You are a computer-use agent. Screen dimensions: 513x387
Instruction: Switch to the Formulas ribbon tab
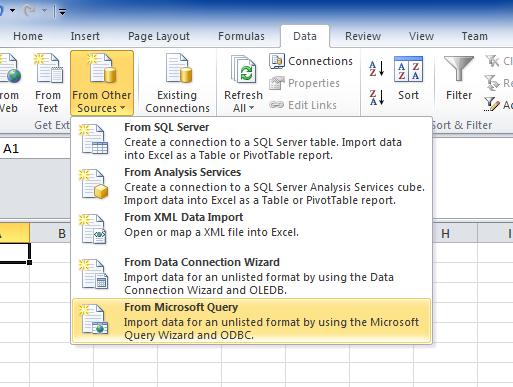(241, 36)
